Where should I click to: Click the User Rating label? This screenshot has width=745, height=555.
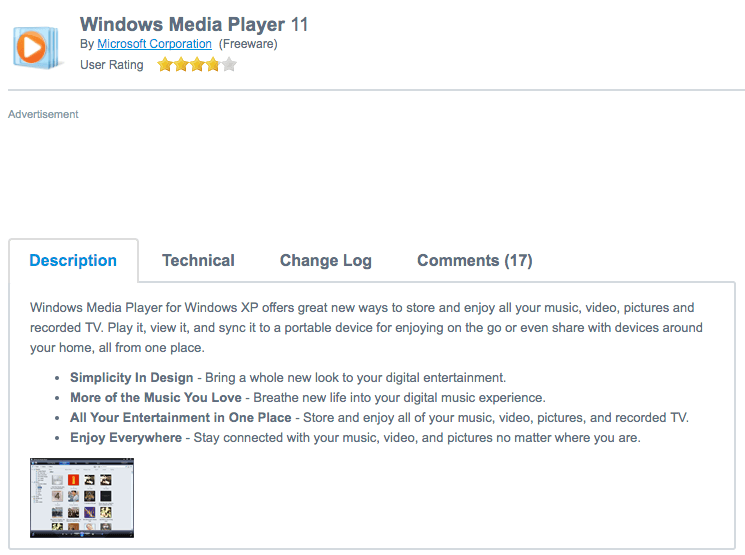point(112,65)
